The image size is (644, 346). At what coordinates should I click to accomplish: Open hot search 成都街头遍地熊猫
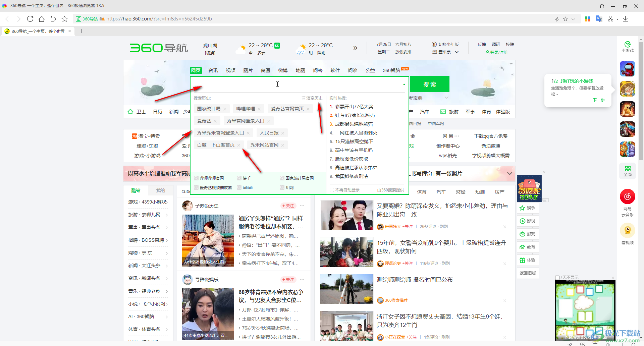point(354,124)
